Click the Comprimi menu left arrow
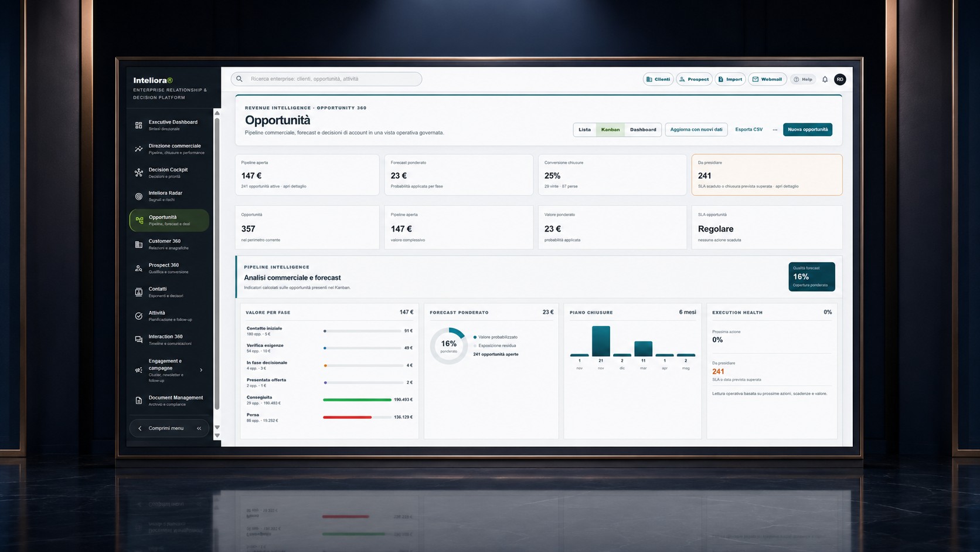The height and width of the screenshot is (552, 980). pos(139,428)
